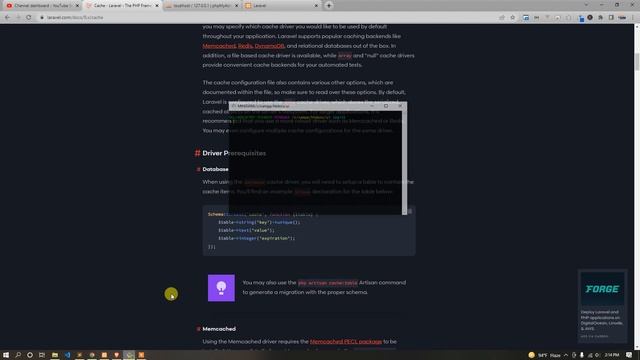The height and width of the screenshot is (360, 640).
Task: Open the Chrome three-dot menu
Action: tap(633, 18)
